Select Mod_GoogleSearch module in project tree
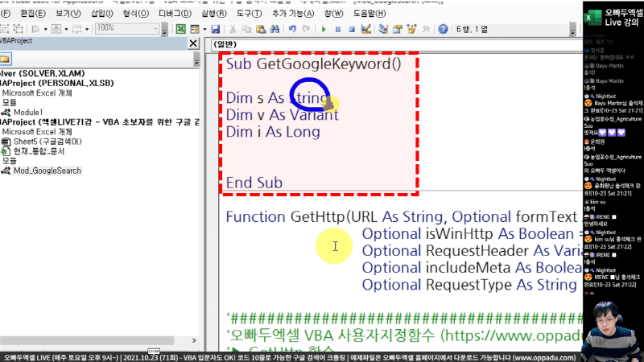 [x=47, y=170]
